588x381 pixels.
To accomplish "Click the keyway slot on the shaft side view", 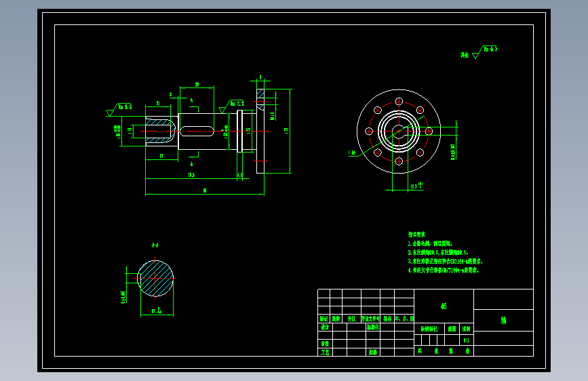I will (197, 132).
